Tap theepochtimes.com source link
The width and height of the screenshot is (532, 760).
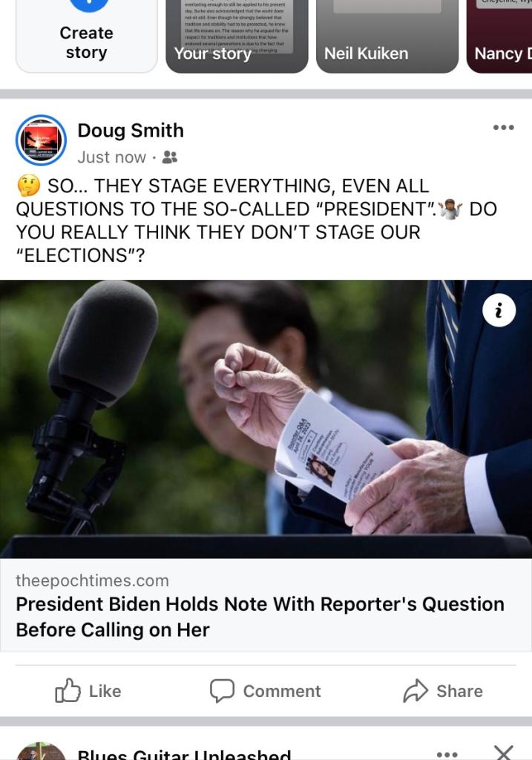[x=93, y=580]
